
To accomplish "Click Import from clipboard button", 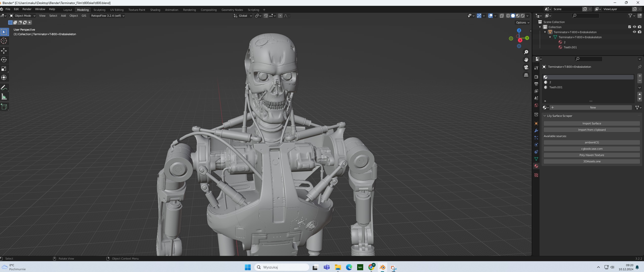I will pos(592,130).
